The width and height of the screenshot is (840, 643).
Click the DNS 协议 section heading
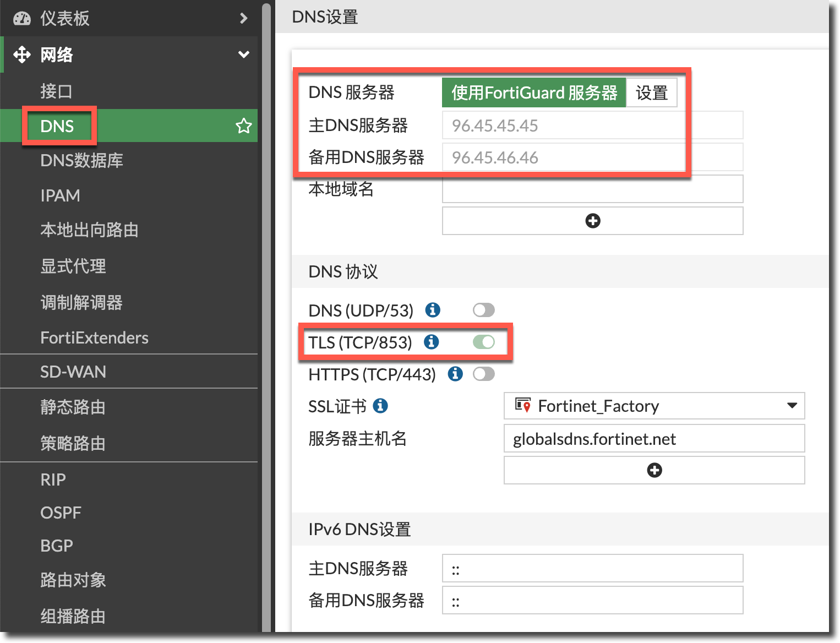pyautogui.click(x=343, y=271)
